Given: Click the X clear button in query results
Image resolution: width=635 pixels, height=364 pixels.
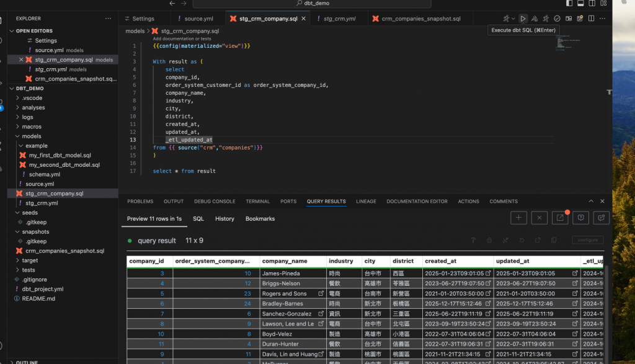Looking at the screenshot, I should tap(540, 218).
